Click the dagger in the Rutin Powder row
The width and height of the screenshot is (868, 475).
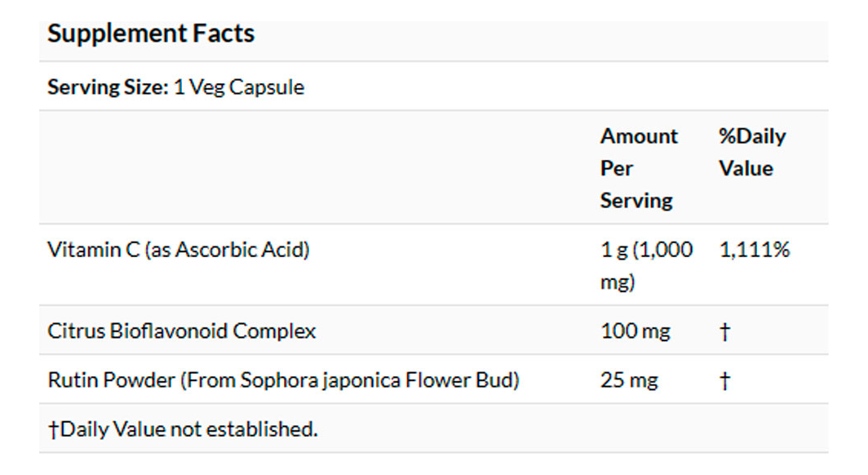[724, 381]
